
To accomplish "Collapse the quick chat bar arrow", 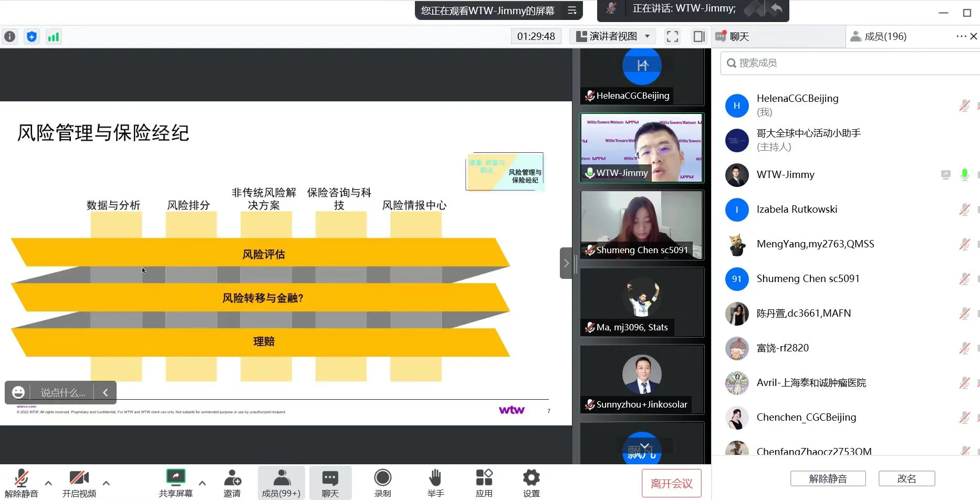I will point(105,392).
